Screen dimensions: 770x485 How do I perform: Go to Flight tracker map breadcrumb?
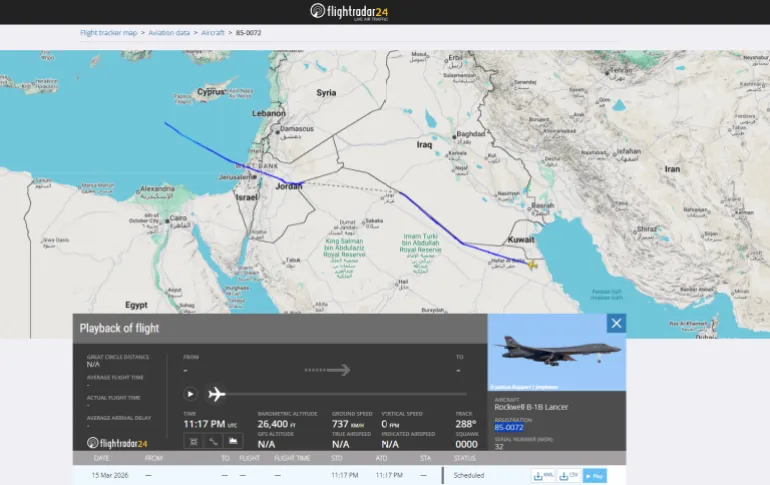pos(108,33)
